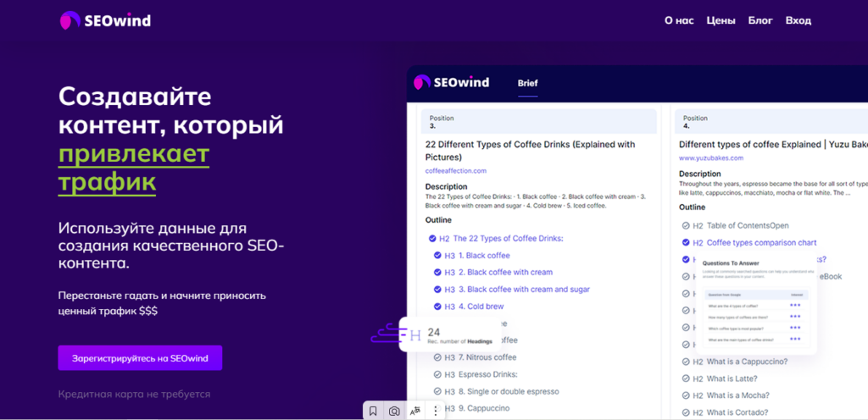Viewport: 868px width, 420px height.
Task: Open the Цены menu item
Action: click(721, 20)
